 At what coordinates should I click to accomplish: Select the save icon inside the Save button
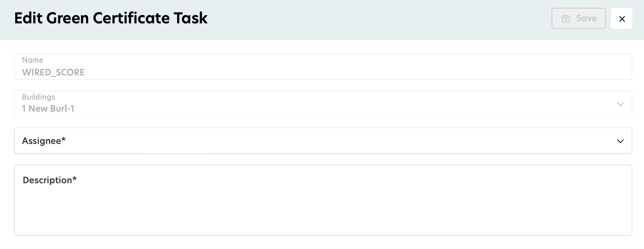(x=566, y=18)
